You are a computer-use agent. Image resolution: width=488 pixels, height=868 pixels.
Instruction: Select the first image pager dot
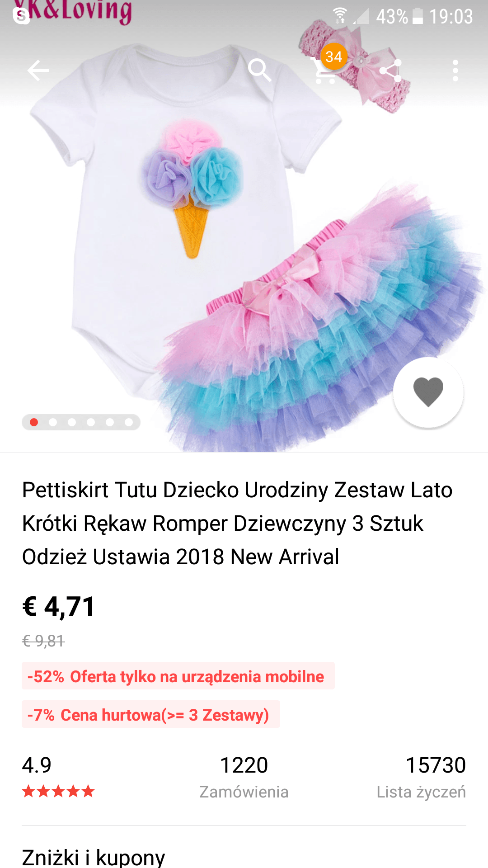pos(34,422)
